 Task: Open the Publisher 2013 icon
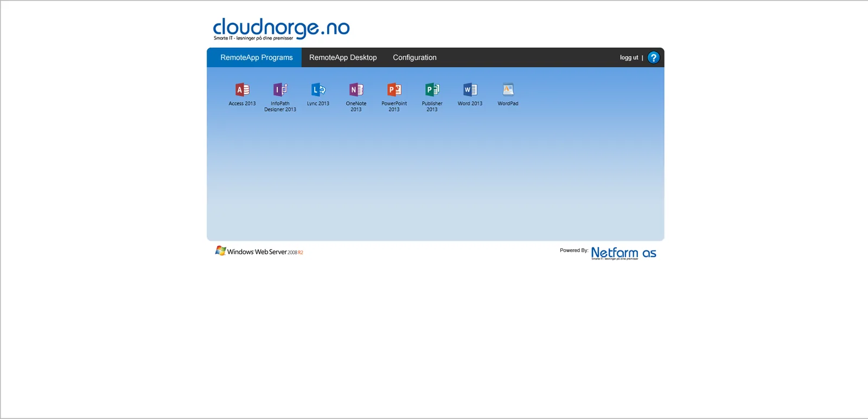tap(432, 90)
